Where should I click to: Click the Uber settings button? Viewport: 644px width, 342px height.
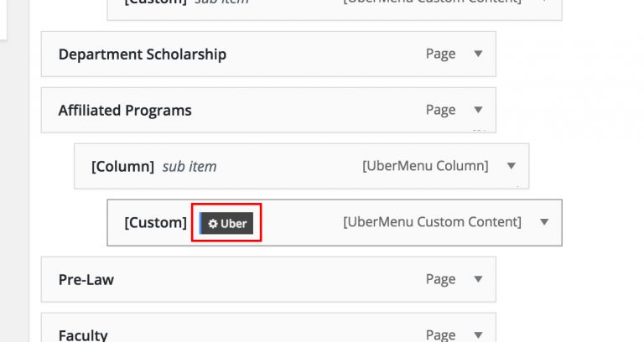227,223
